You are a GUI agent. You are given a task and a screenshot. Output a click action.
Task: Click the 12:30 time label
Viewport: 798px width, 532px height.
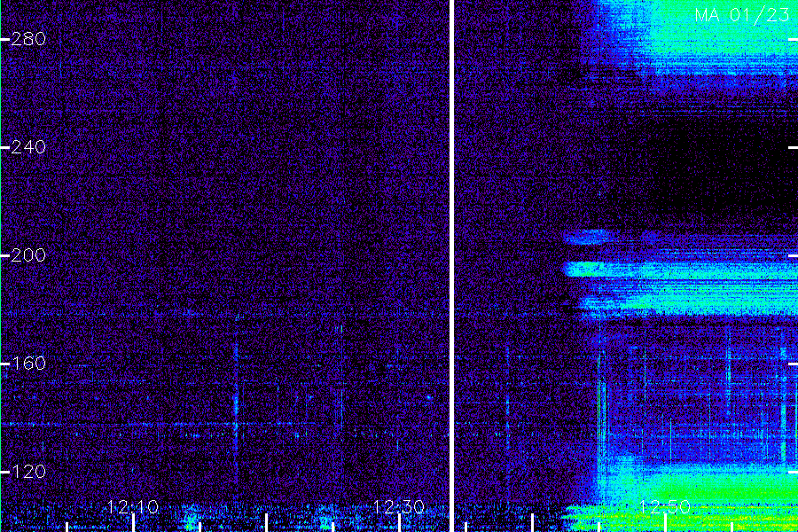[399, 507]
